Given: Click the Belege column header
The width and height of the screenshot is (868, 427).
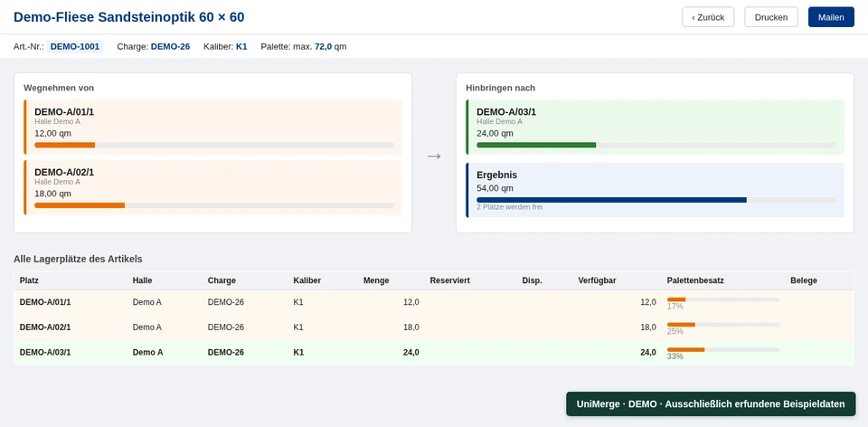Looking at the screenshot, I should coord(804,280).
